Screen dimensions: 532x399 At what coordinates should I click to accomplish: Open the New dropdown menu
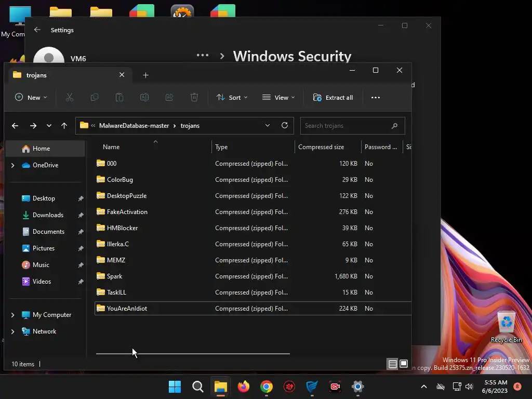click(x=31, y=97)
